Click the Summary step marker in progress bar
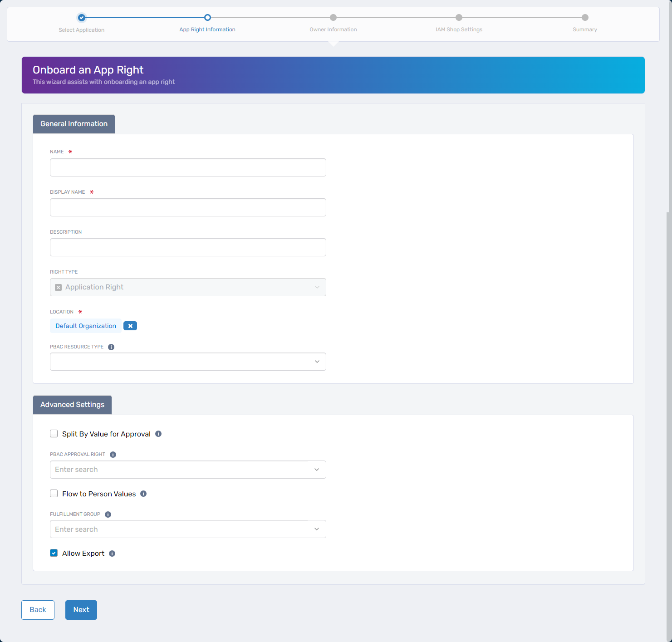Viewport: 672px width, 642px height. (585, 18)
